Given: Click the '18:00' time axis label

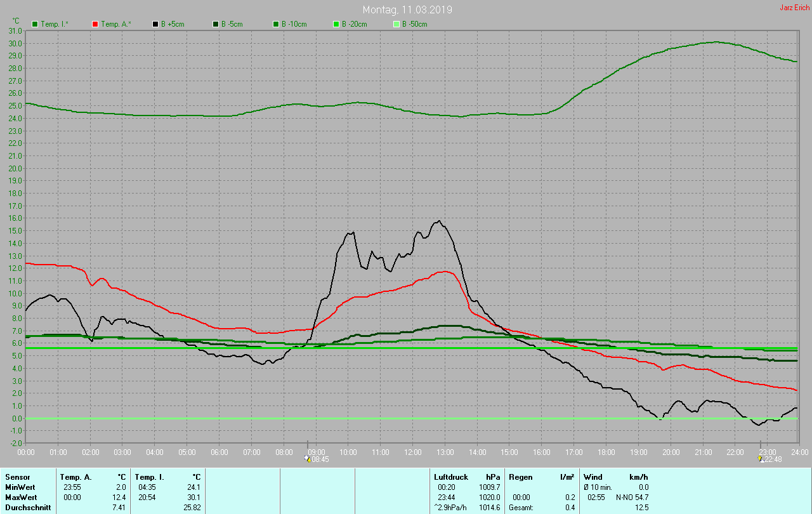Looking at the screenshot, I should coord(606,452).
